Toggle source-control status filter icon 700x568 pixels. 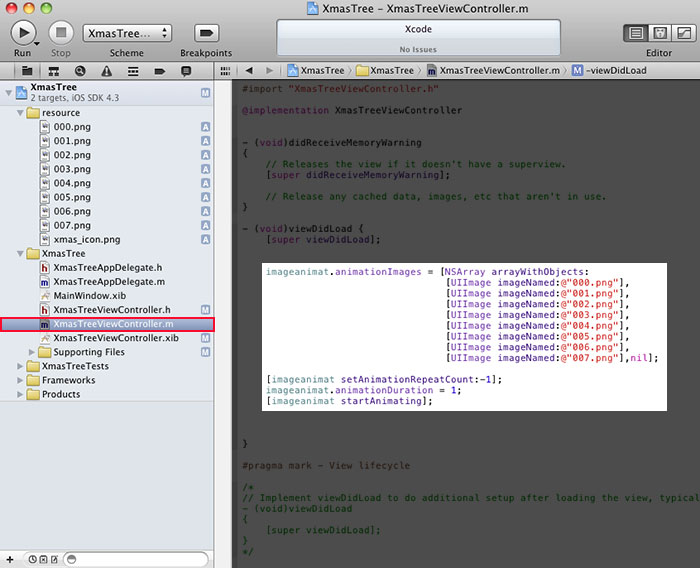[43, 559]
